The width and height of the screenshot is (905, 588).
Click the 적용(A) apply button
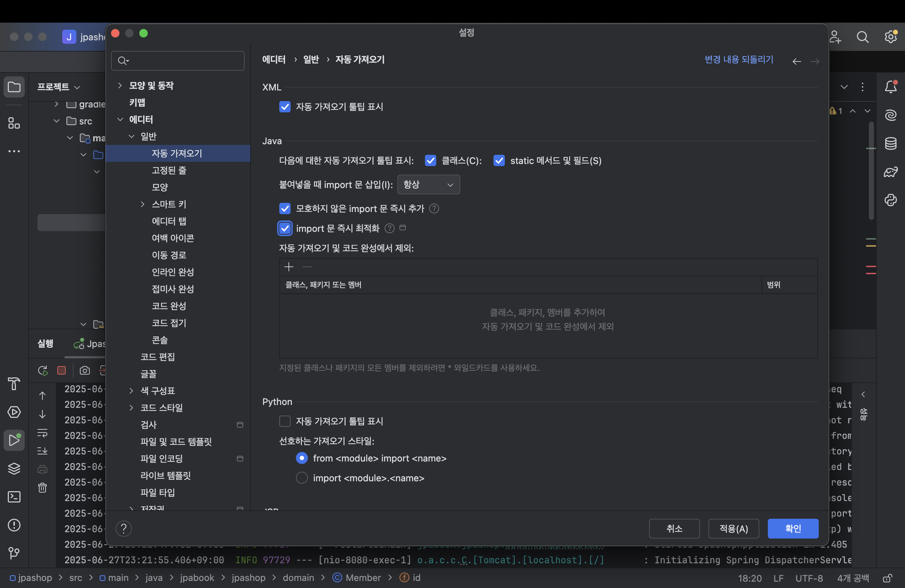(x=734, y=528)
